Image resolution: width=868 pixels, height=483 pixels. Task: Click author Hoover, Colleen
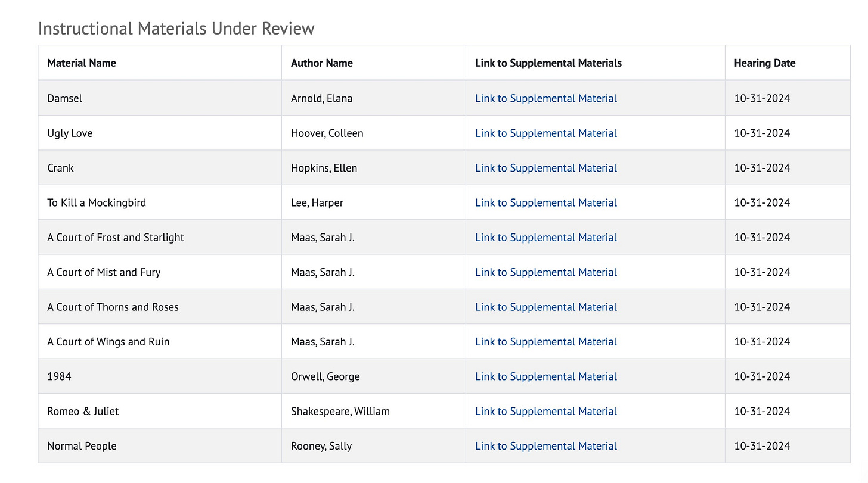pyautogui.click(x=327, y=133)
